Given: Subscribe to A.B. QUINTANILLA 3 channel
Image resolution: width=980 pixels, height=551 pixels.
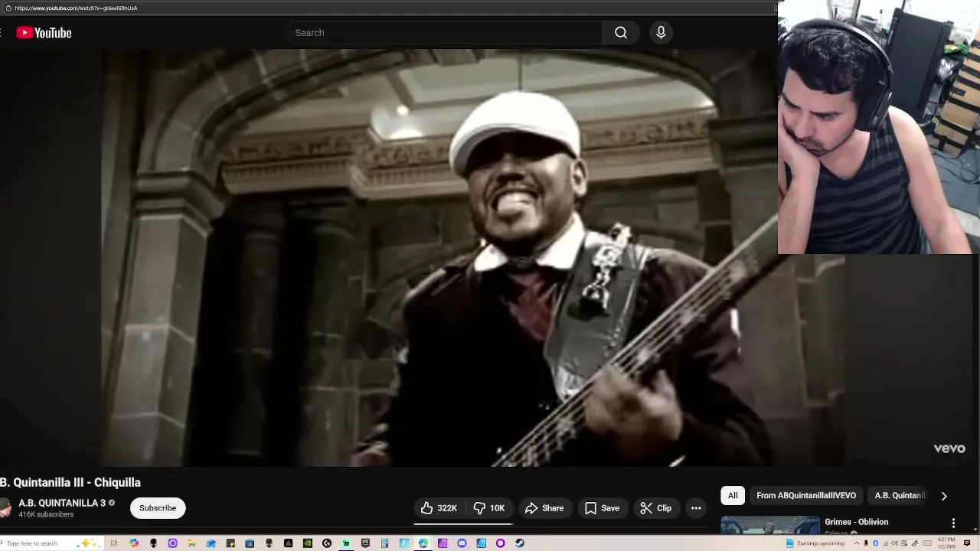Looking at the screenshot, I should pyautogui.click(x=158, y=508).
